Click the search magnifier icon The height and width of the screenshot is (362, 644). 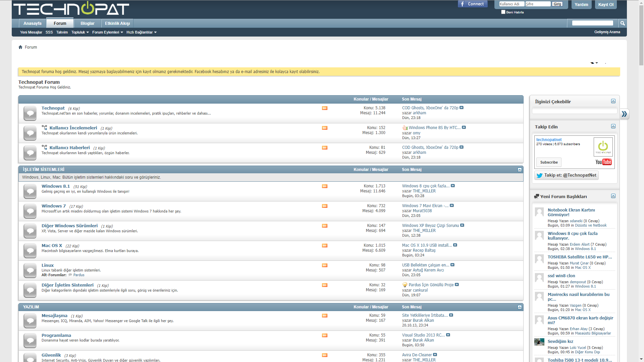click(x=623, y=23)
